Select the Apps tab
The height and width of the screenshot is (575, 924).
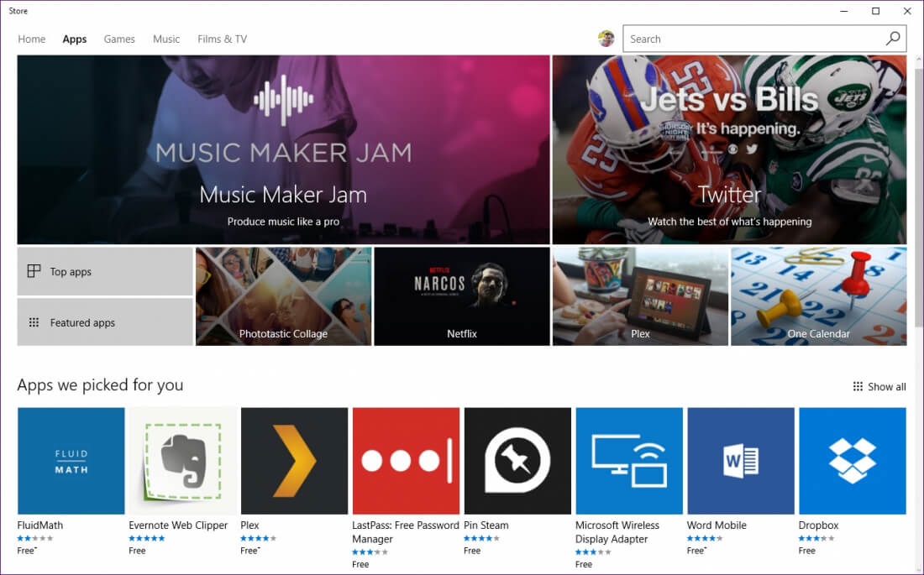click(x=74, y=39)
